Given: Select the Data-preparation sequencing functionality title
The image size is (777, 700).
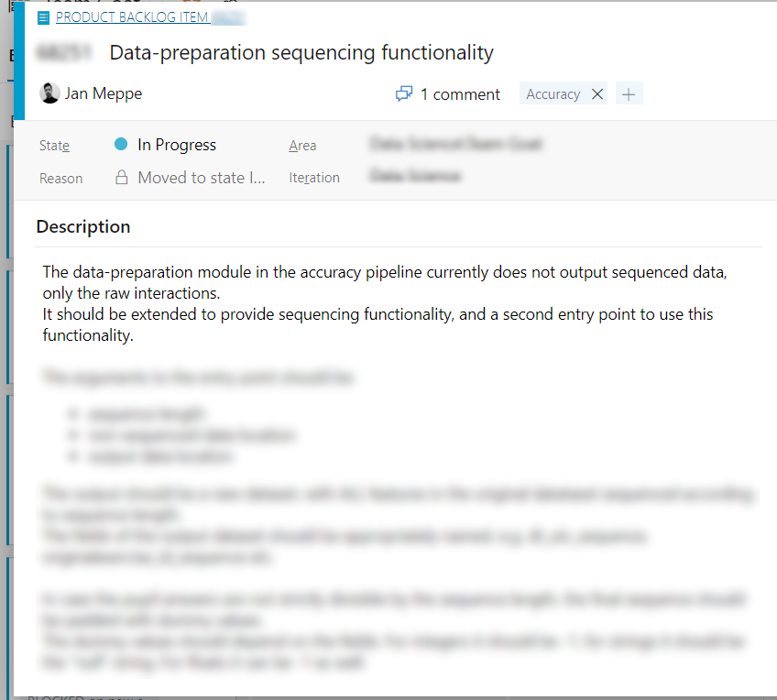Looking at the screenshot, I should coord(301,52).
